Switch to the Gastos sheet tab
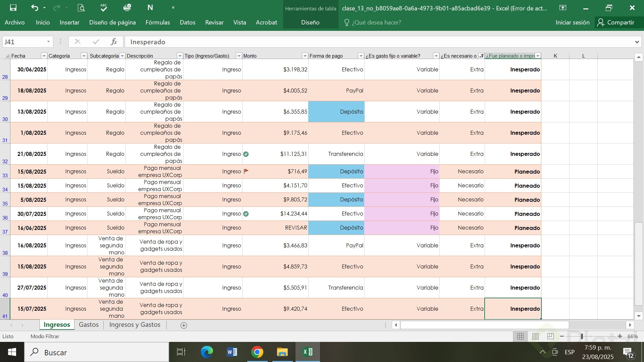This screenshot has width=644, height=362. coord(89,324)
